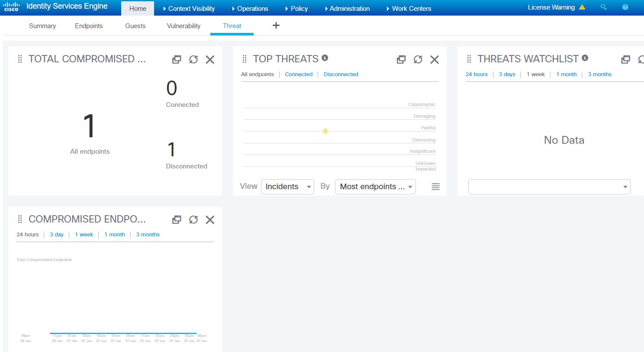
Task: Click the Connected count 0
Action: coord(172,88)
